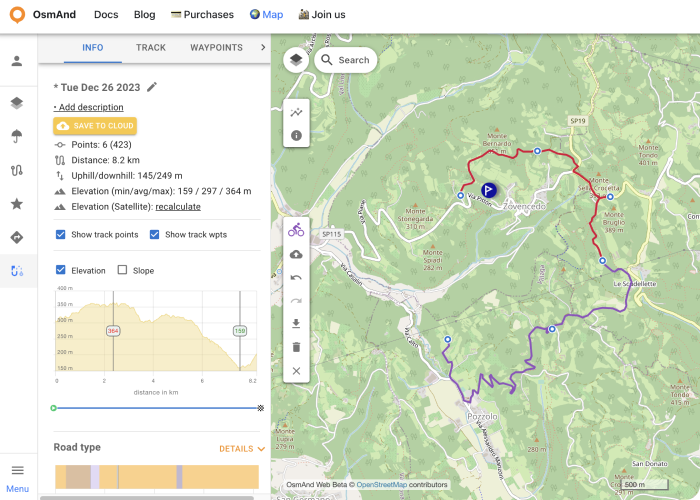This screenshot has height=500, width=700.
Task: Open the track info circle icon
Action: pyautogui.click(x=296, y=135)
